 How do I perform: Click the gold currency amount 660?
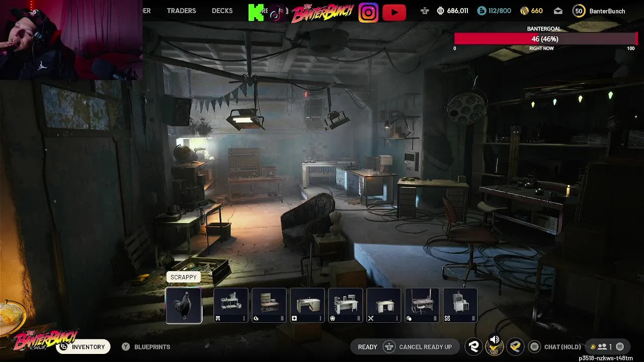531,11
